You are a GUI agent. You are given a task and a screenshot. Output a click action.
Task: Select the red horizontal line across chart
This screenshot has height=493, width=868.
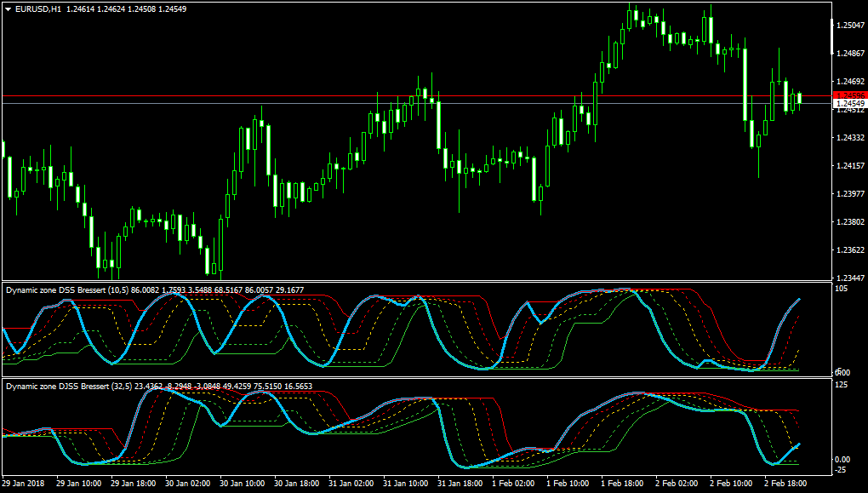pyautogui.click(x=417, y=96)
